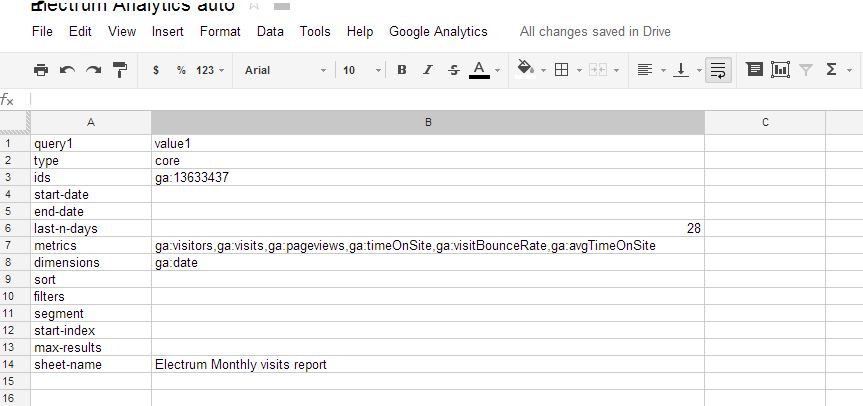Expand the borders dropdown arrow

tap(579, 70)
